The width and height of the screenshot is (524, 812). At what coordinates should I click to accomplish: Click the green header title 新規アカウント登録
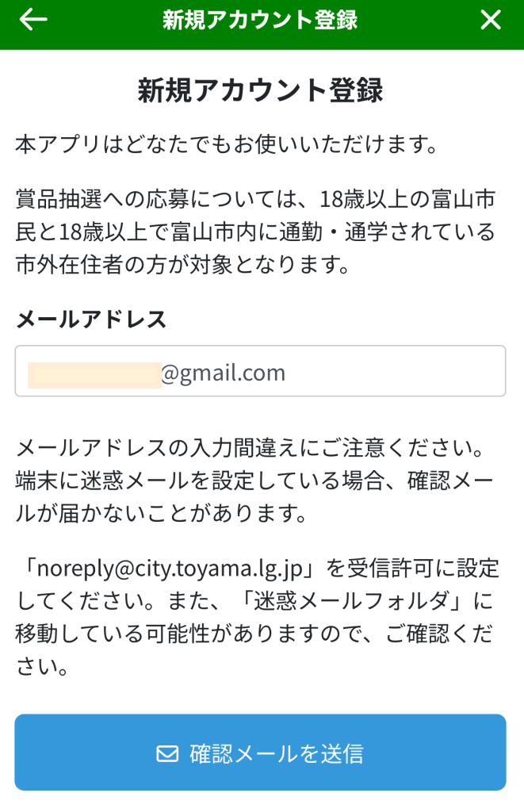[x=260, y=21]
